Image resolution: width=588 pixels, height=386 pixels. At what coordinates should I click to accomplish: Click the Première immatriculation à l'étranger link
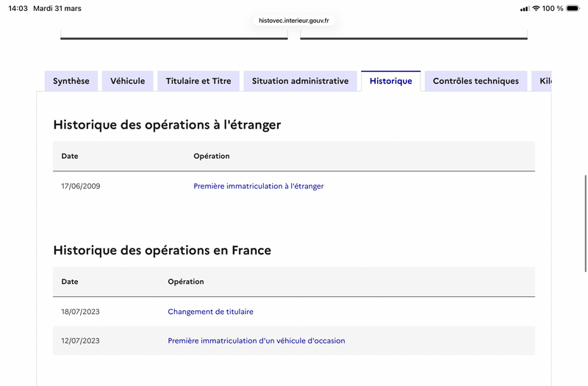[259, 186]
